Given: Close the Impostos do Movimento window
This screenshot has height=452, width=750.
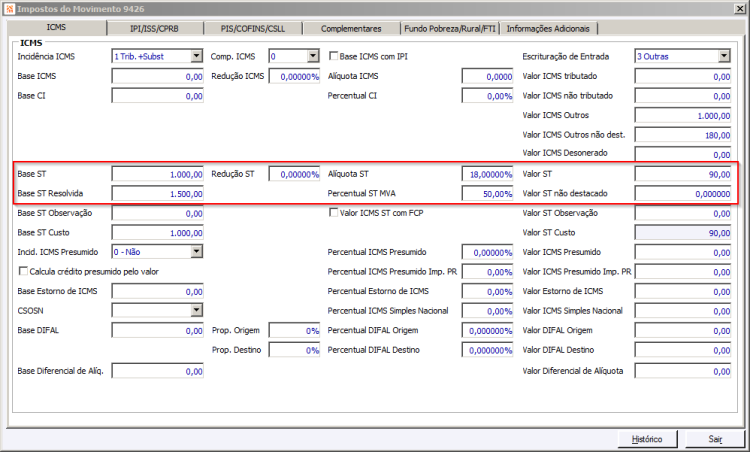Looking at the screenshot, I should click(739, 9).
